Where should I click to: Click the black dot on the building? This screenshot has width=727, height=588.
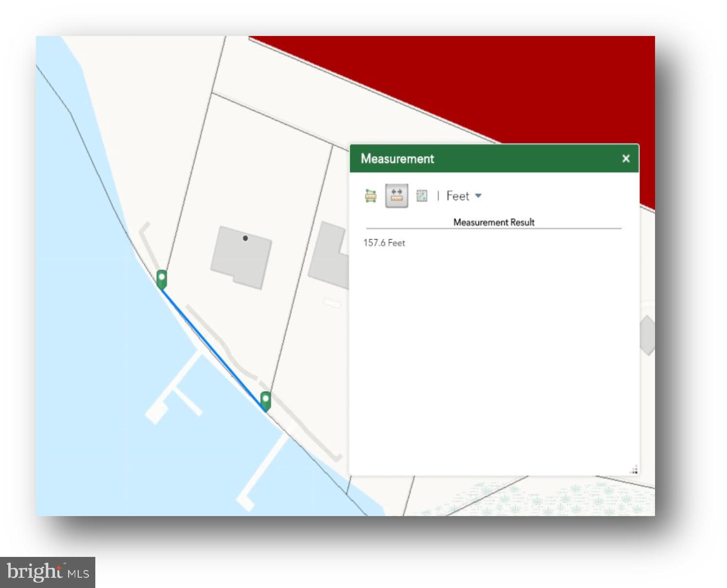[246, 238]
